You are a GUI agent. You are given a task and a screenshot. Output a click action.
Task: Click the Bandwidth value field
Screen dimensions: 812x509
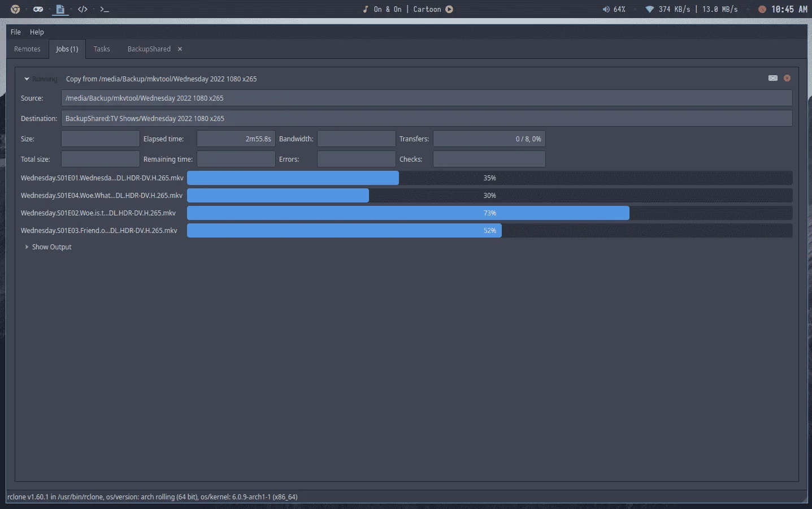point(356,139)
